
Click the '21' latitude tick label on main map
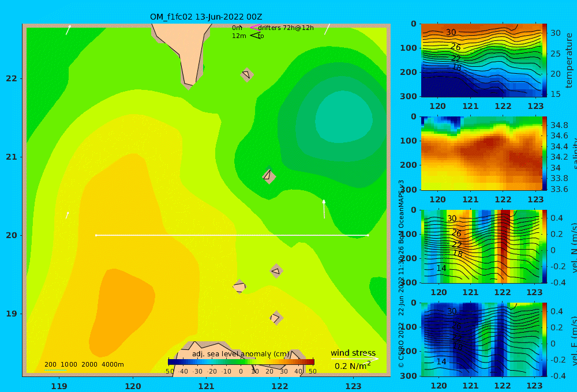click(12, 157)
